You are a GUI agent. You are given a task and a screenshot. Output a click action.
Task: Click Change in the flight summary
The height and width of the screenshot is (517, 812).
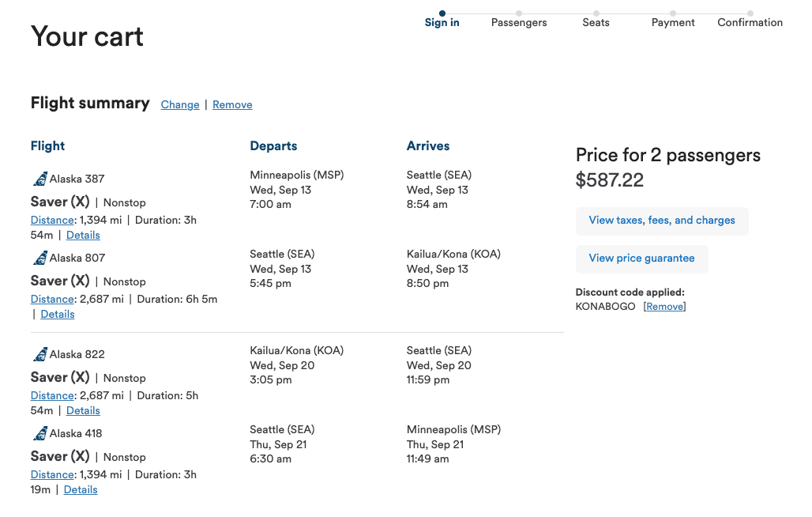tap(179, 104)
